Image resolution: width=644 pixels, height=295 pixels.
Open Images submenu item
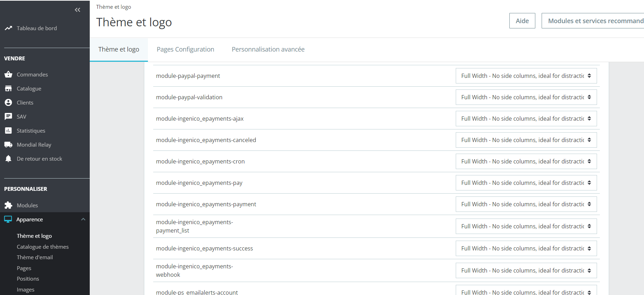point(26,289)
